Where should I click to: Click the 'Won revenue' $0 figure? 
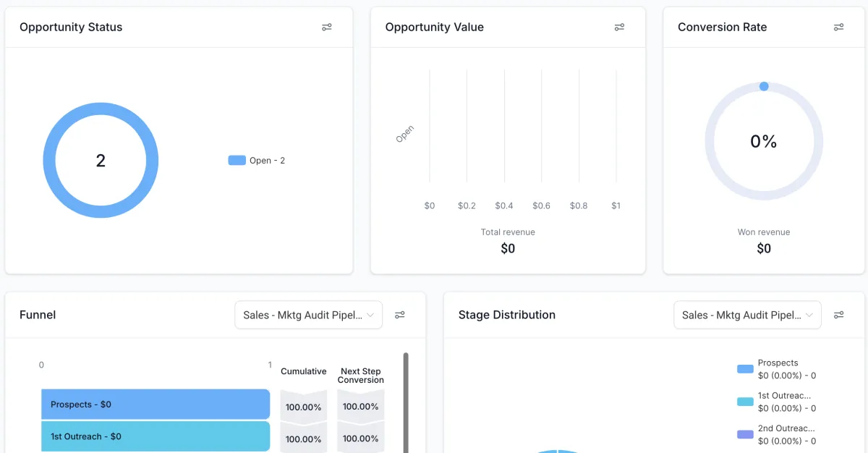[x=763, y=248]
